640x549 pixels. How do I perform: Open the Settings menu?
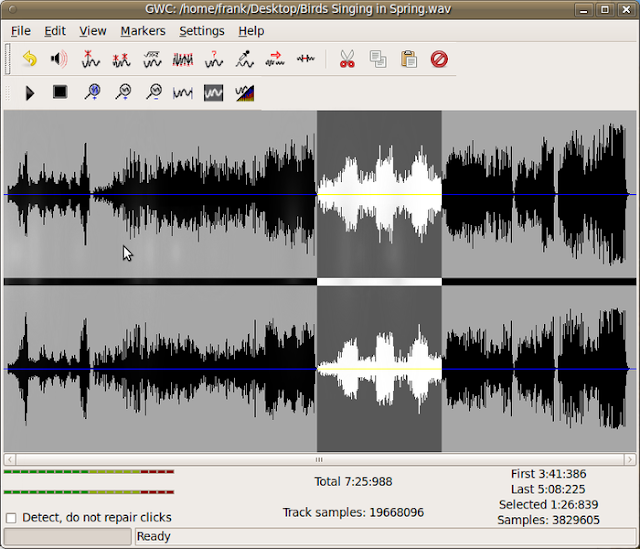tap(201, 31)
